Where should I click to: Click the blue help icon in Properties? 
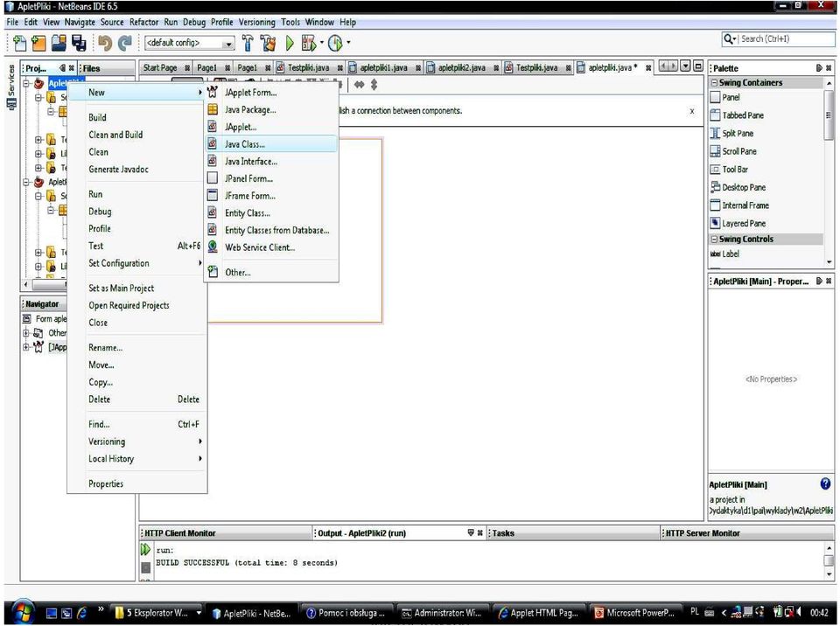[825, 483]
